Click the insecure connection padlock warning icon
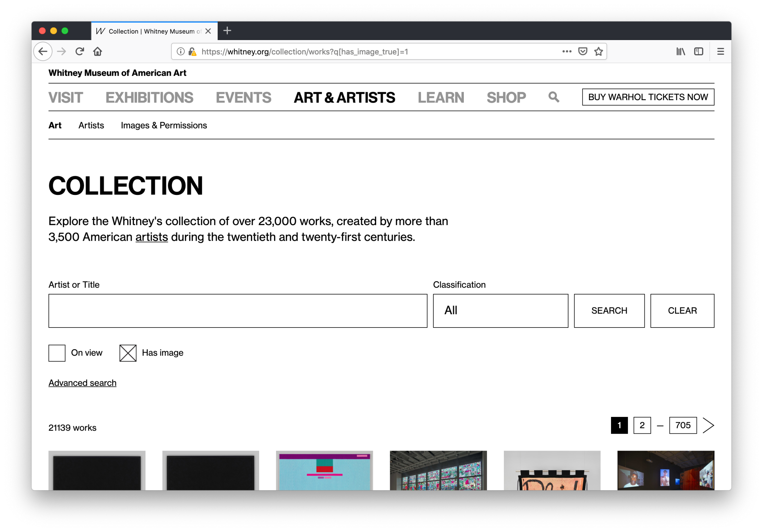 [x=192, y=52]
